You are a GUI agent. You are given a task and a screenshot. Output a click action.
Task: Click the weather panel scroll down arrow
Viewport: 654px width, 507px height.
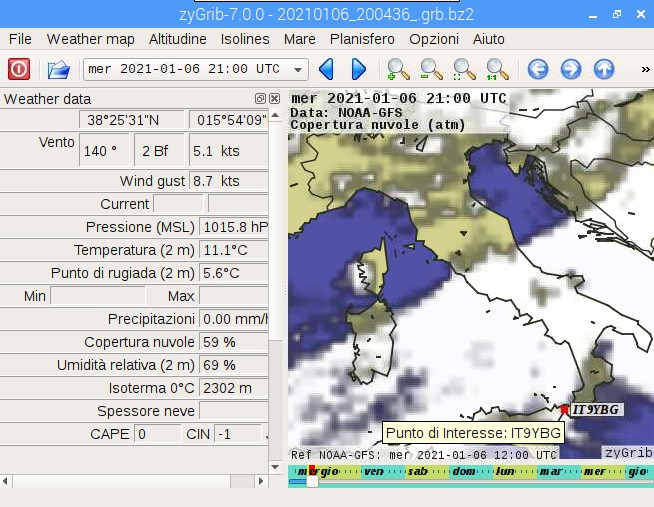coord(275,467)
